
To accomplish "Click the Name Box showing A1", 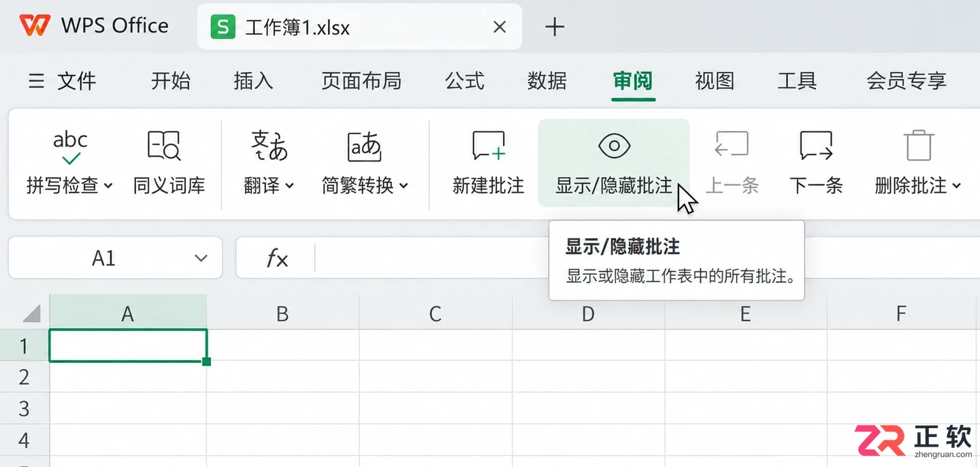I will tap(115, 258).
